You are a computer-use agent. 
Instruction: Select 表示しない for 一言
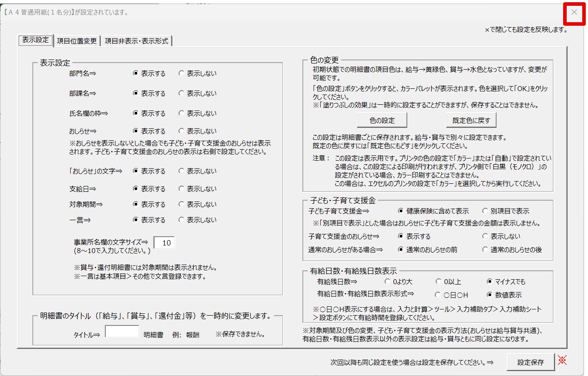pos(198,220)
